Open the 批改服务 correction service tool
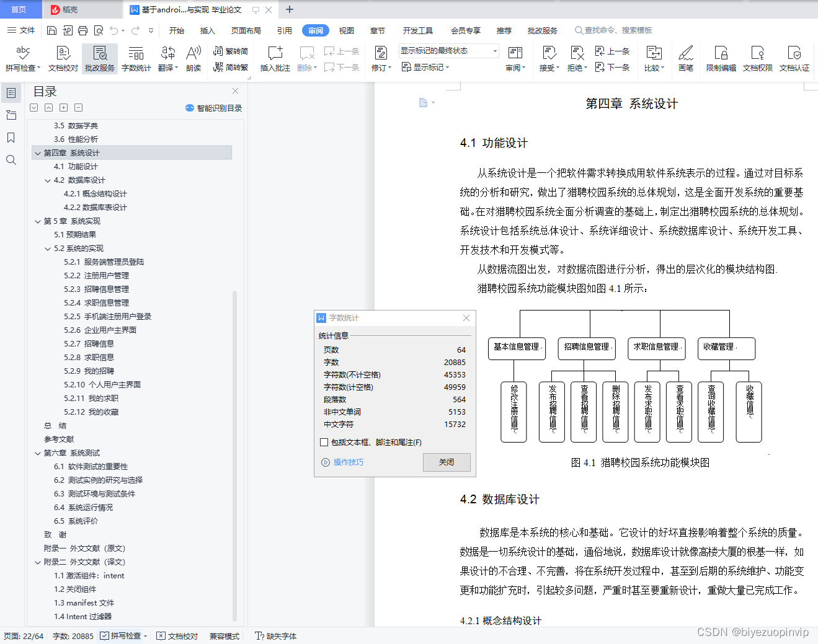The width and height of the screenshot is (818, 644). (100, 58)
